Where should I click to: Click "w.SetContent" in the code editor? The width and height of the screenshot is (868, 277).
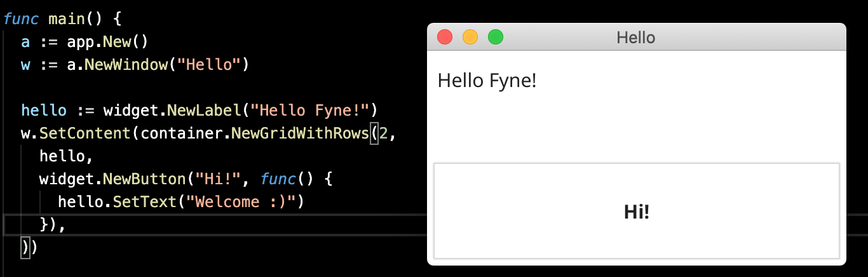(76, 133)
